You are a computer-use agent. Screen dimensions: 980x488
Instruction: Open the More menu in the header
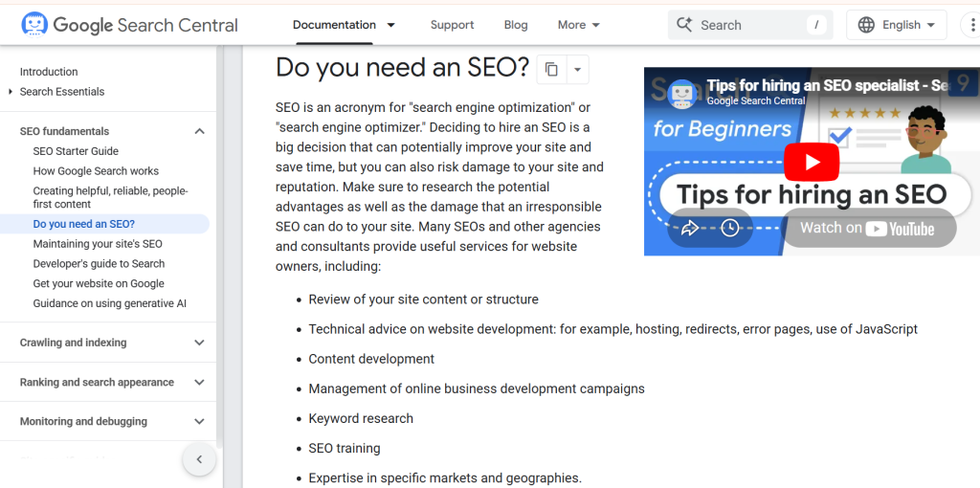(x=579, y=25)
